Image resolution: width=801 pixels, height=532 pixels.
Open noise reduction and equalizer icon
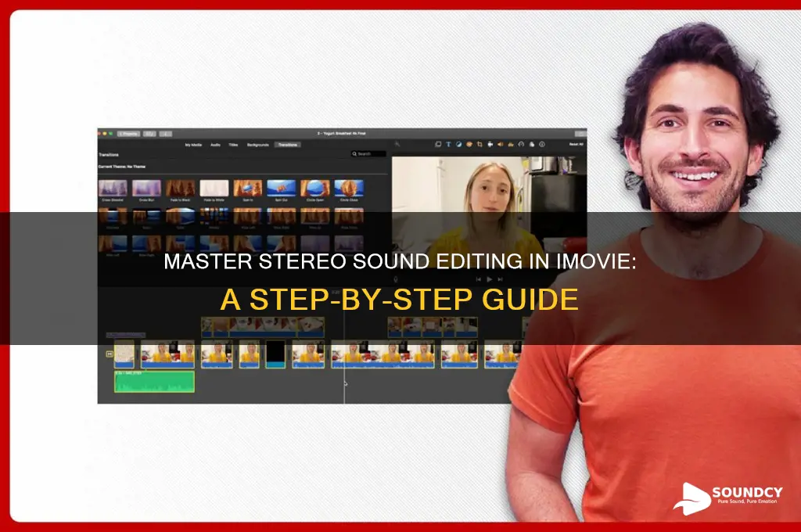point(511,145)
